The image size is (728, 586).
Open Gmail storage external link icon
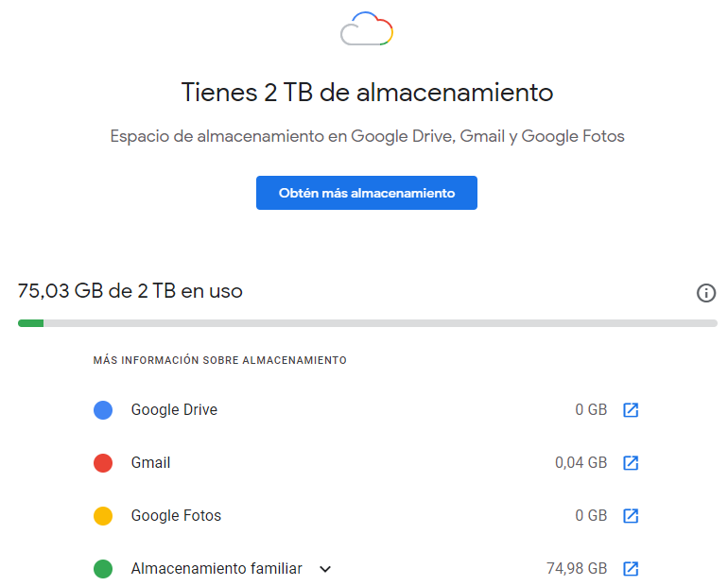coord(631,463)
